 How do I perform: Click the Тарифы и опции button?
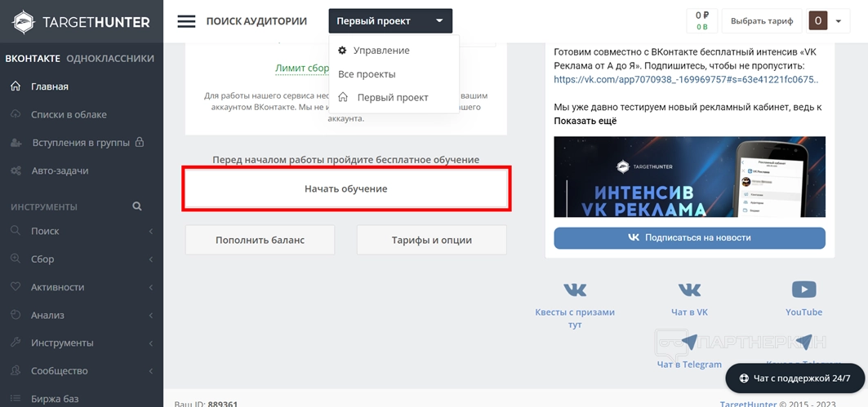(432, 240)
